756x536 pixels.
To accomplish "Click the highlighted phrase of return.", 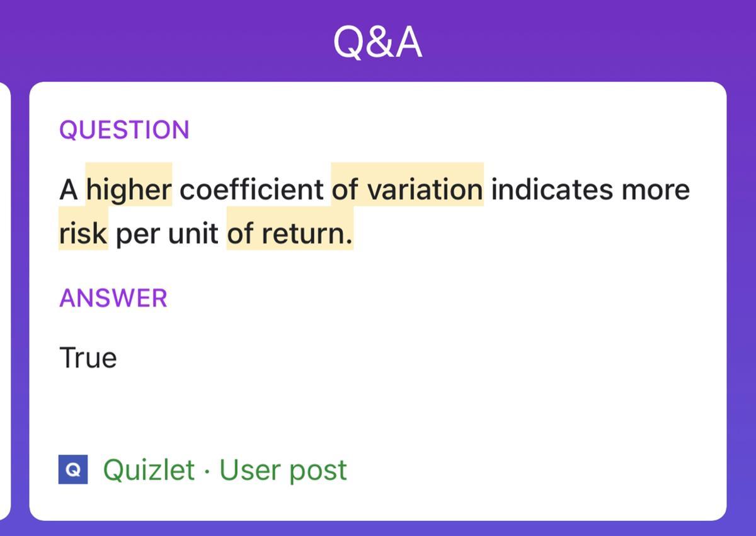I will [290, 233].
